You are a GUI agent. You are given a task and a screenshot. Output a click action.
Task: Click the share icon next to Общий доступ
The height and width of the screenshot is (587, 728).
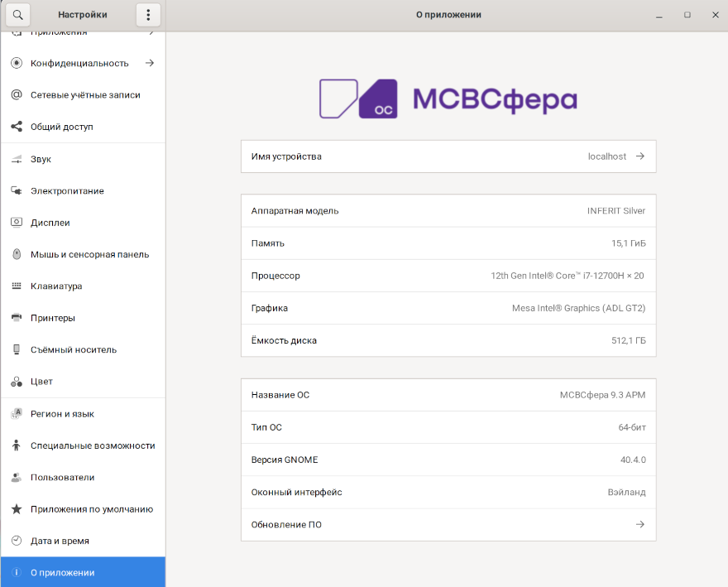tap(17, 127)
